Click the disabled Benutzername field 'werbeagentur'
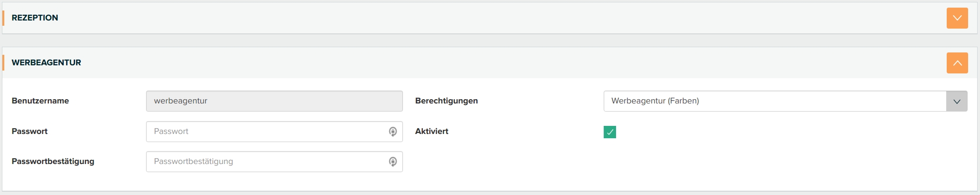This screenshot has width=980, height=195. (x=274, y=101)
